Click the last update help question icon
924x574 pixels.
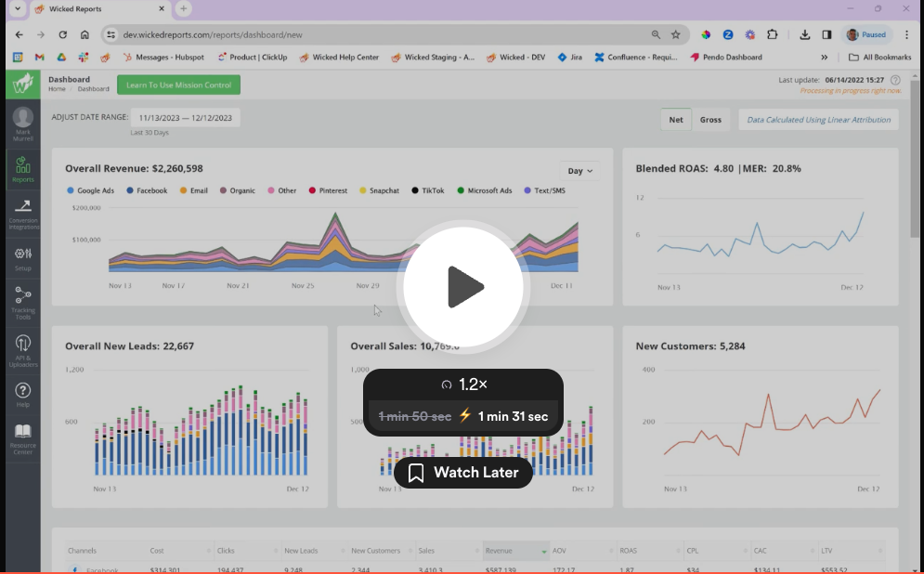[x=895, y=80]
